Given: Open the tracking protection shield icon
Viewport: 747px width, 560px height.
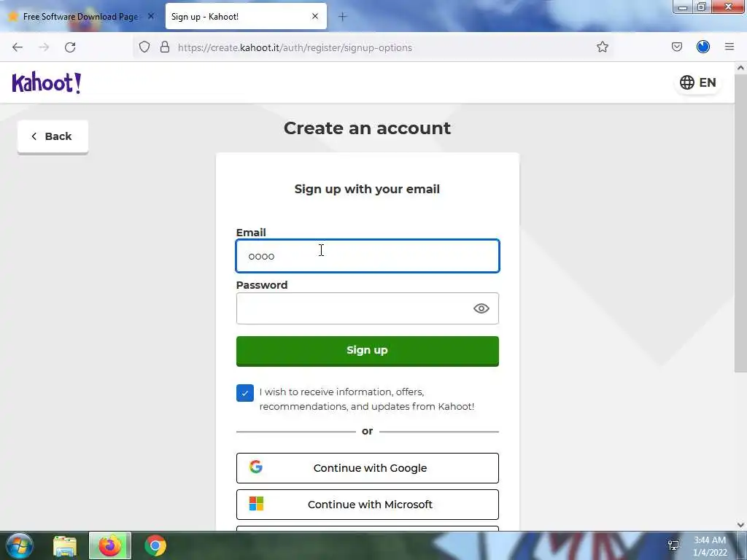Looking at the screenshot, I should 144,47.
